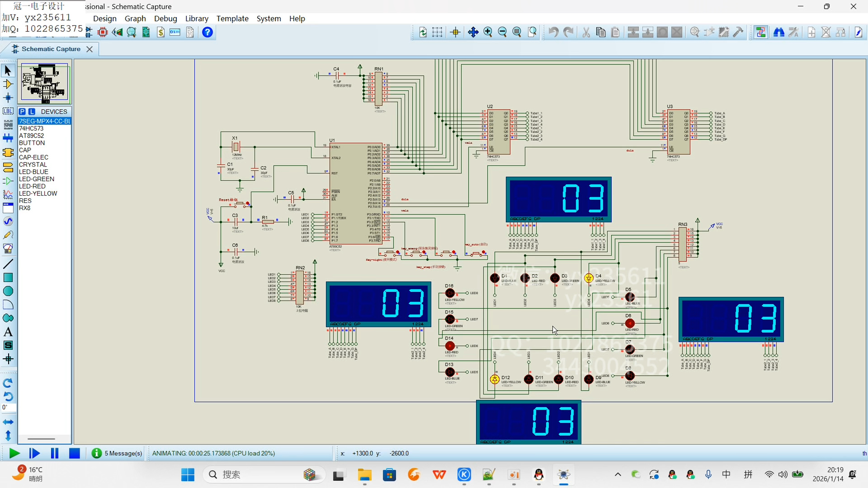The image size is (868, 488).
Task: Click the L library manager button
Action: [32, 112]
